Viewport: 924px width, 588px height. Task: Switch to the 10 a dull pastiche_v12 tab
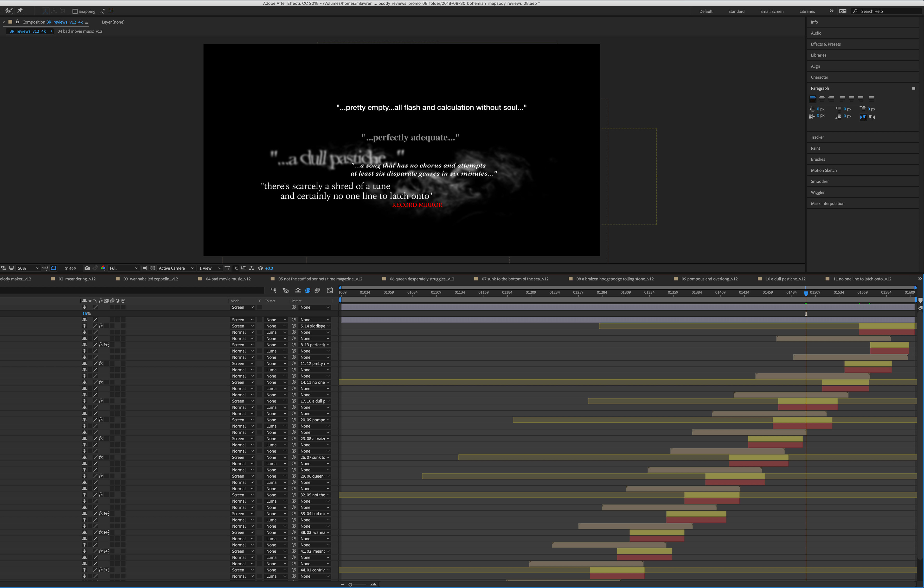tap(785, 279)
